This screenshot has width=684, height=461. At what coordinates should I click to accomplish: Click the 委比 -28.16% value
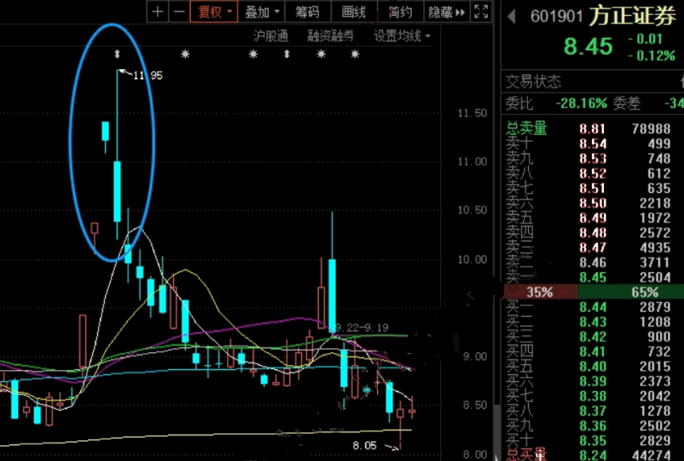pos(581,103)
